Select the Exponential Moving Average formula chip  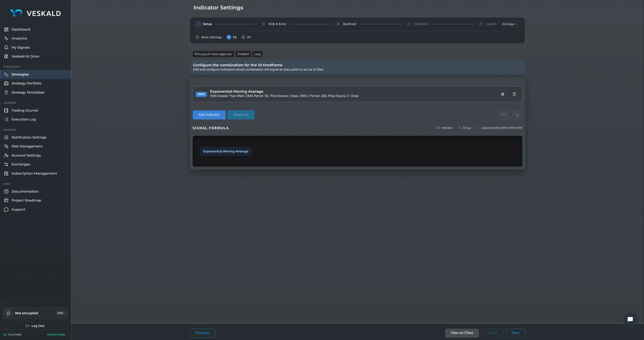226,151
